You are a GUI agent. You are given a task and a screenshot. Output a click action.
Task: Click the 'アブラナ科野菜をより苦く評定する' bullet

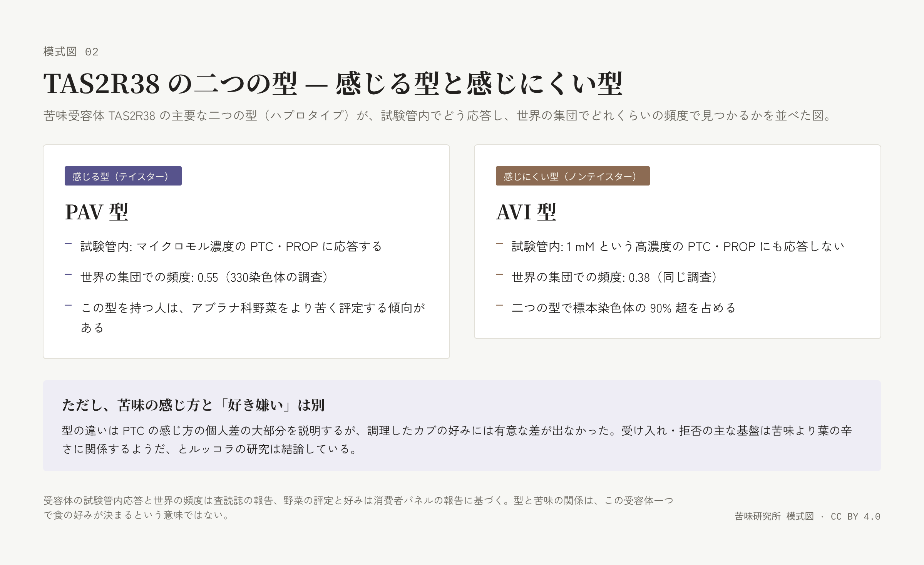[x=253, y=318]
